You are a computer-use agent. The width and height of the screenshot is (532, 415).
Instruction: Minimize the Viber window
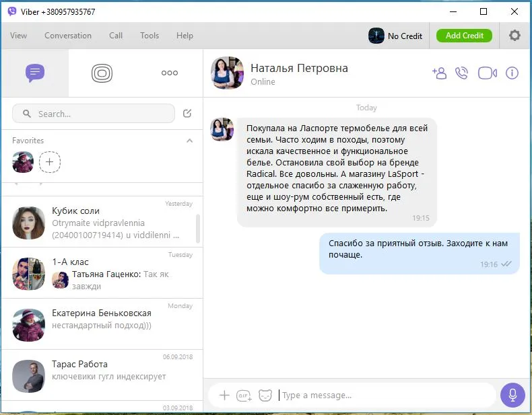tap(453, 11)
